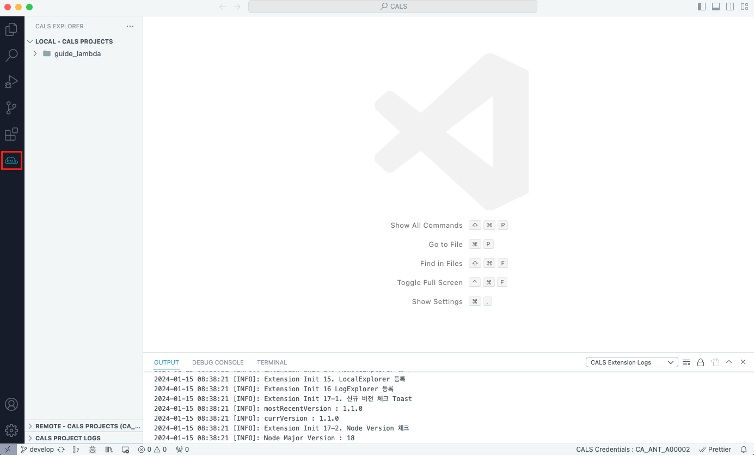Click the branch-lines icon right of develop sync

(76, 450)
